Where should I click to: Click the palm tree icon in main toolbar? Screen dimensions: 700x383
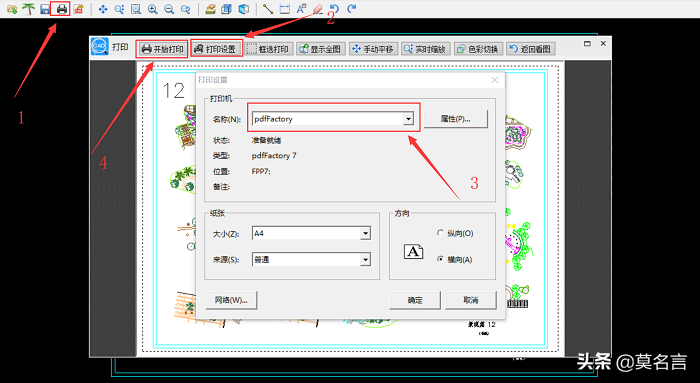29,9
